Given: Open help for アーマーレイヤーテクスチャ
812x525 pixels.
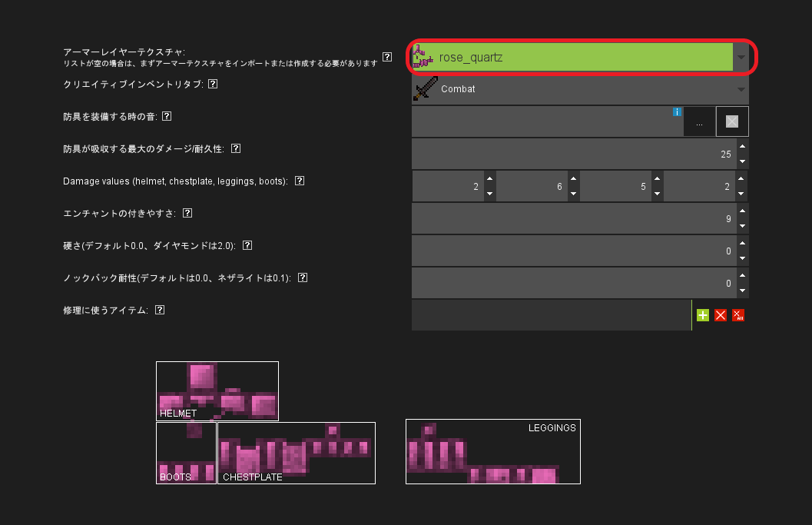Looking at the screenshot, I should tap(387, 57).
